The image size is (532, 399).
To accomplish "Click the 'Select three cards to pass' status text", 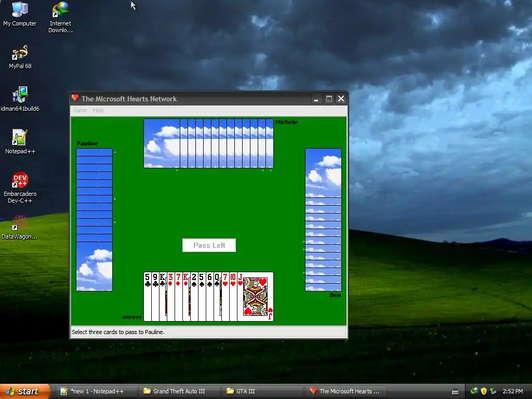I will coord(118,332).
